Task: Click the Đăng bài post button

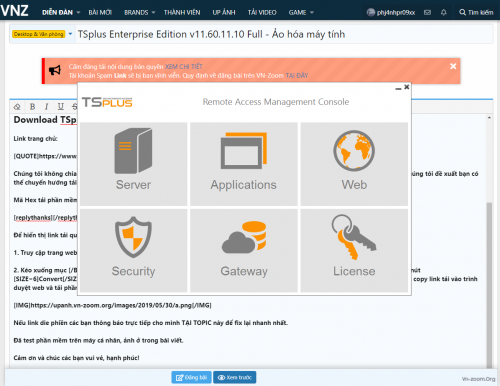Action: point(191,377)
